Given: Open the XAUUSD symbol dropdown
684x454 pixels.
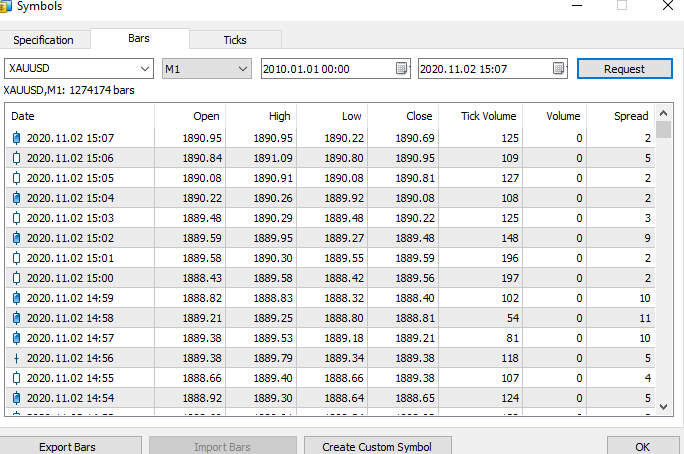Looking at the screenshot, I should (145, 69).
